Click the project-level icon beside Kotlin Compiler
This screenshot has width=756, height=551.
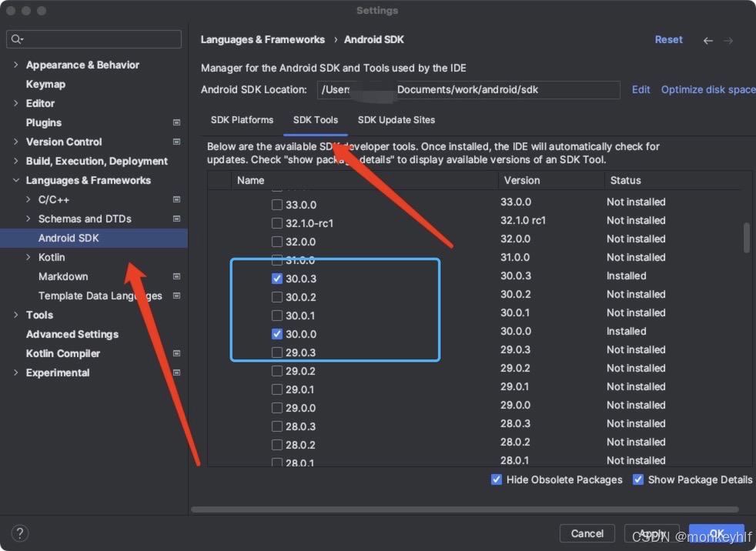coord(176,353)
